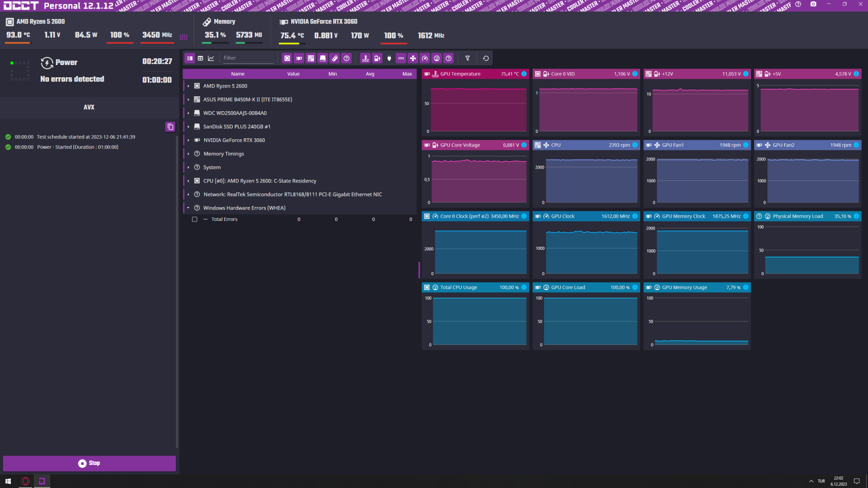Check the Total Errors checkbox

tap(195, 220)
